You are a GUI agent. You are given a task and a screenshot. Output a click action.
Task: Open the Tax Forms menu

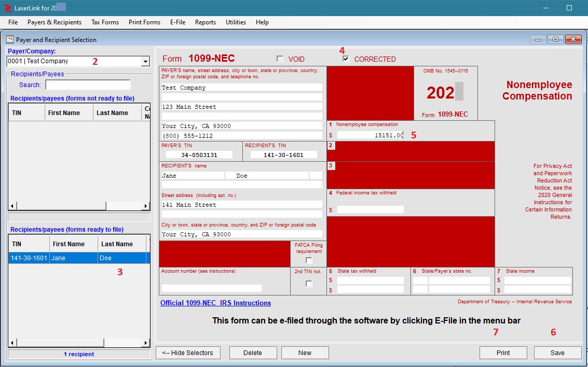coord(105,22)
